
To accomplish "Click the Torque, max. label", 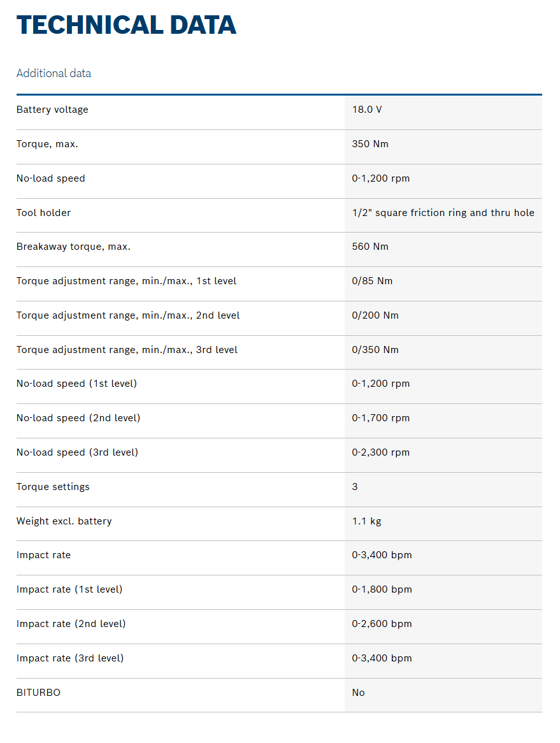I will tap(47, 144).
